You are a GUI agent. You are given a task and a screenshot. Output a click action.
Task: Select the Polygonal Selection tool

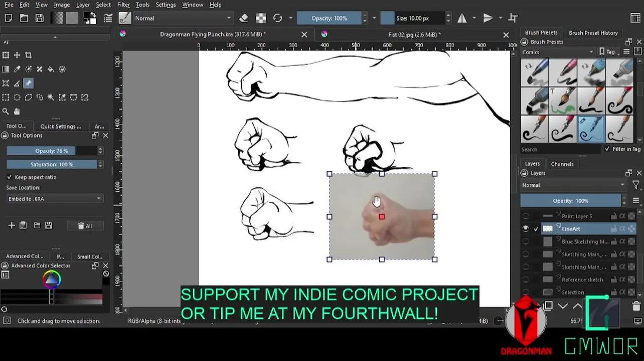point(28,97)
